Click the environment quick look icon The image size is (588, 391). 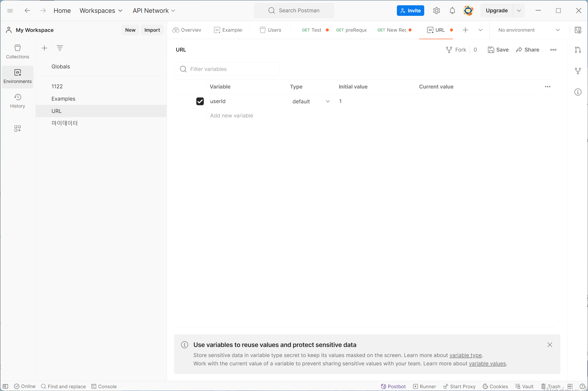point(578,30)
